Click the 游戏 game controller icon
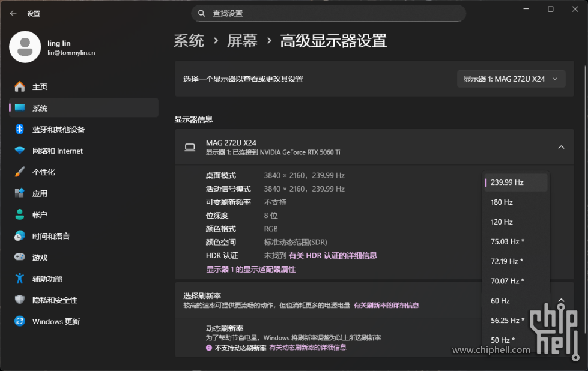The image size is (588, 371). [20, 258]
